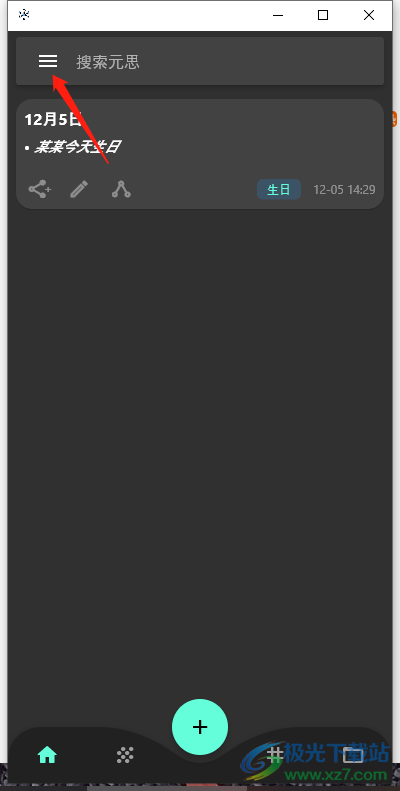
Task: Click the orange icon at right edge
Action: (x=394, y=120)
